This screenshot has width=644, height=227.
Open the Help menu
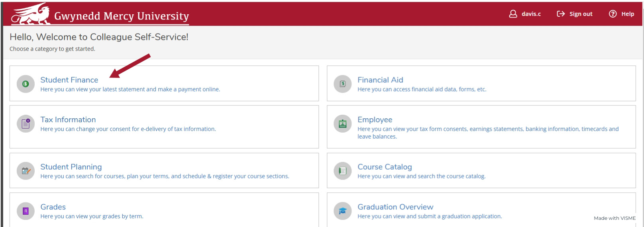click(x=622, y=14)
